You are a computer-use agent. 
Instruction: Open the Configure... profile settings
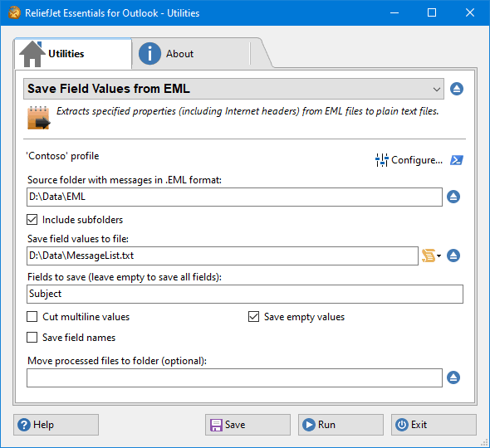pos(409,160)
